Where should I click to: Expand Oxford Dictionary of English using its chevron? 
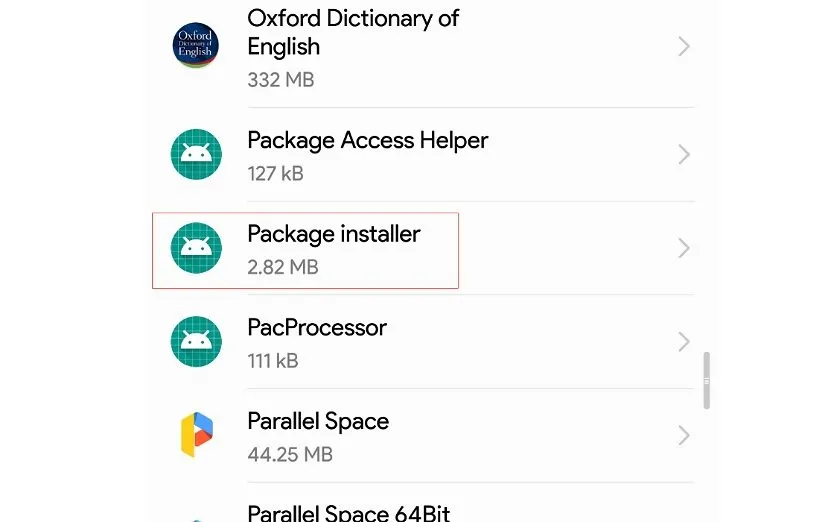point(684,46)
